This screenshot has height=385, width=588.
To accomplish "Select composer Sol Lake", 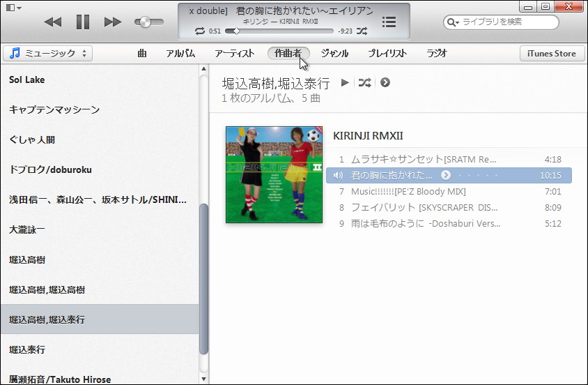I will pyautogui.click(x=100, y=80).
